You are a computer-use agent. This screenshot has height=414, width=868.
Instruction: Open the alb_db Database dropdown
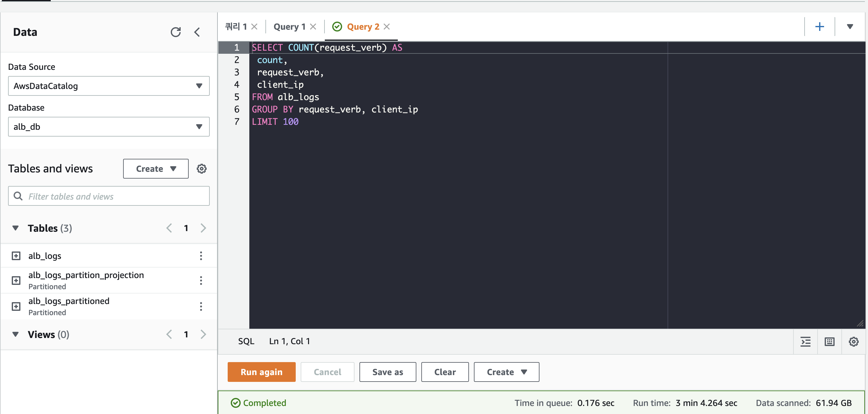tap(109, 127)
